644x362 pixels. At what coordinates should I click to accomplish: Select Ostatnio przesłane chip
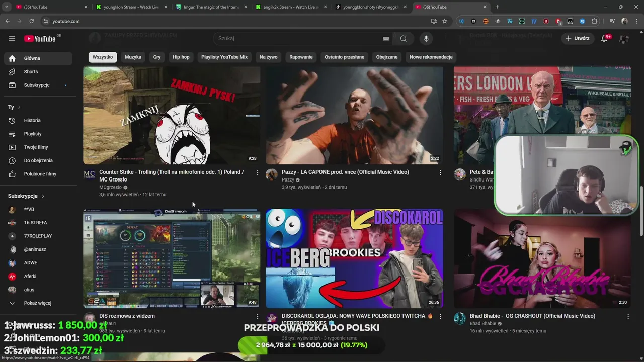pyautogui.click(x=344, y=57)
